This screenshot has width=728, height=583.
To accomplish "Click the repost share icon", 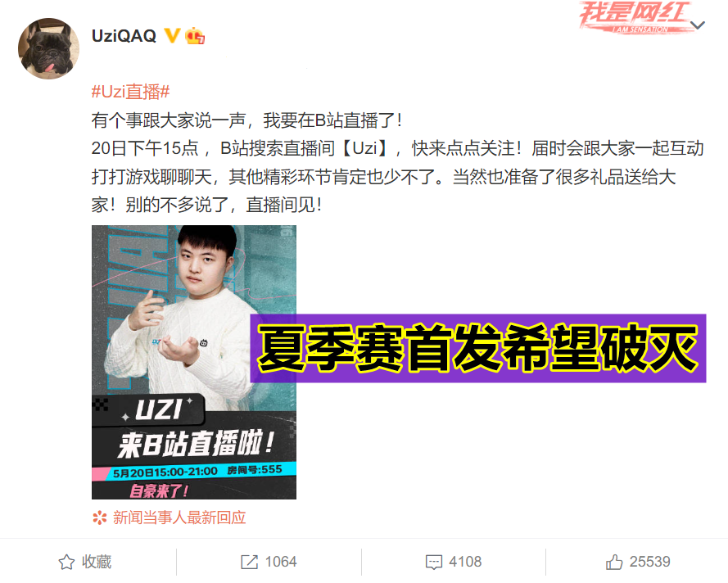I will (249, 562).
